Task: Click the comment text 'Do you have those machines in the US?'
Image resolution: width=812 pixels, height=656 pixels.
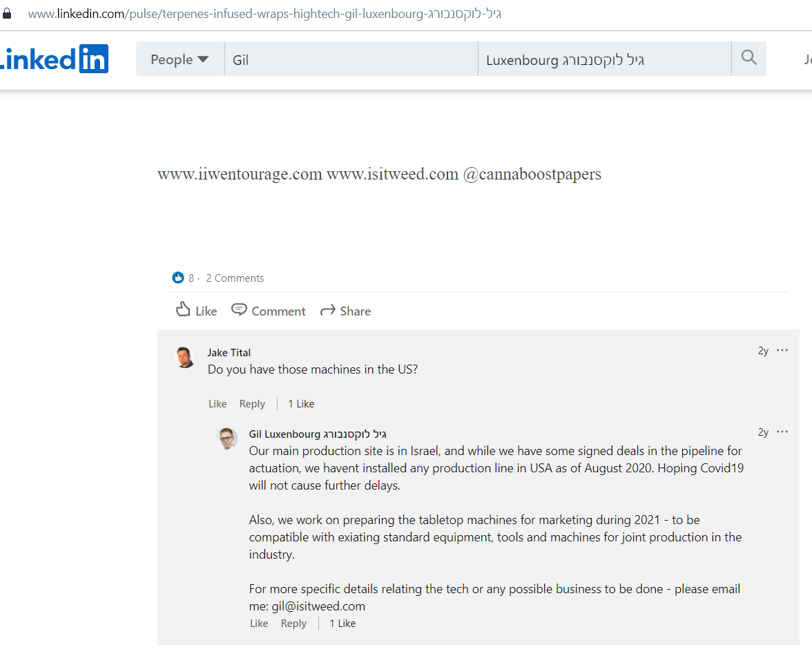Action: (313, 369)
